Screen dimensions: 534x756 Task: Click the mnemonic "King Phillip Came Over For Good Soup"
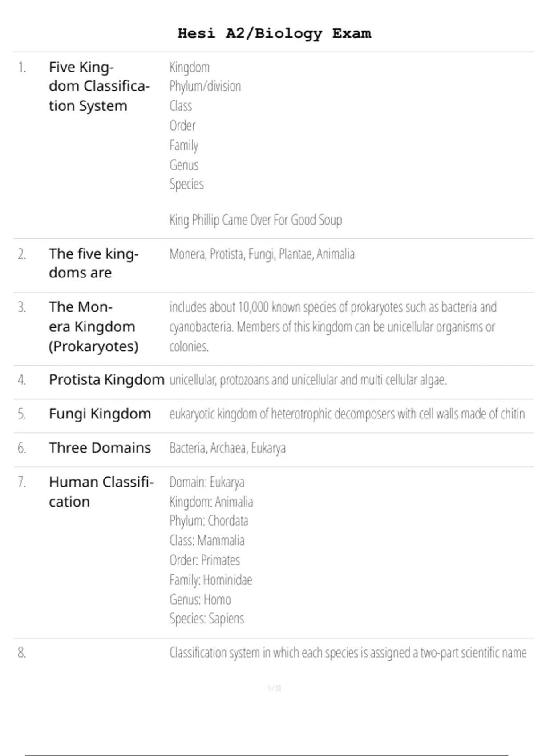(x=255, y=220)
